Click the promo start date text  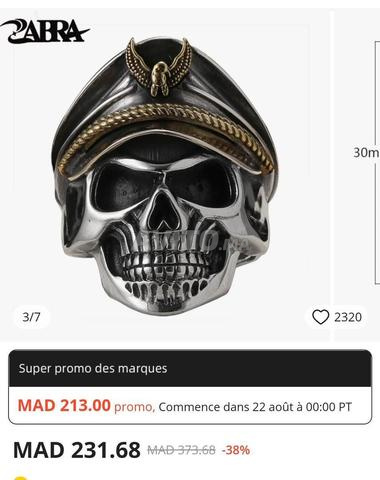tap(255, 407)
